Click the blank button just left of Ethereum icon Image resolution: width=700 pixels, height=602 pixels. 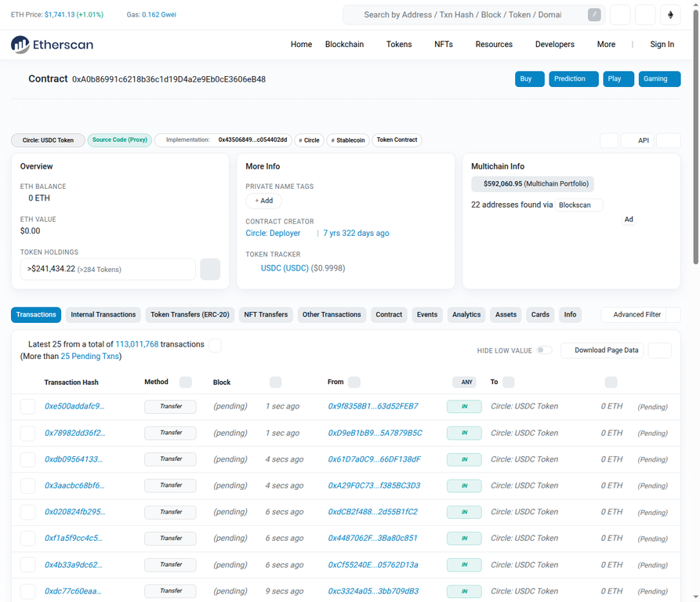coord(645,15)
